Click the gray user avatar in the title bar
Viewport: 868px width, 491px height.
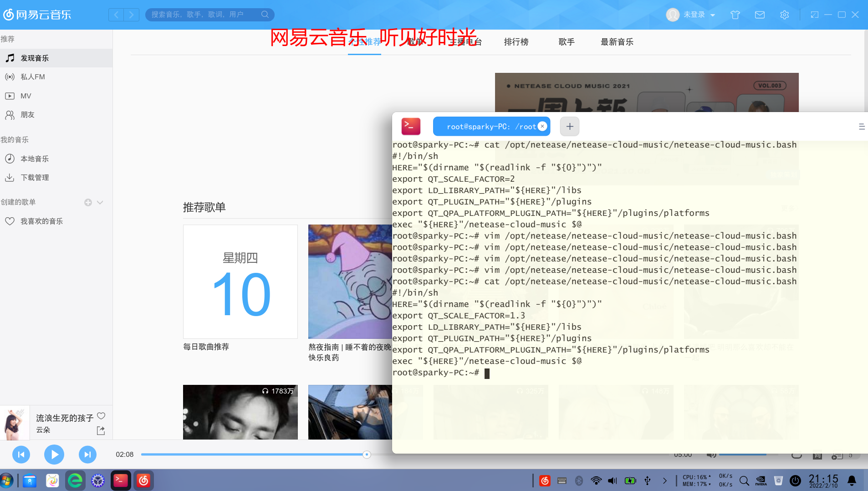tap(673, 15)
